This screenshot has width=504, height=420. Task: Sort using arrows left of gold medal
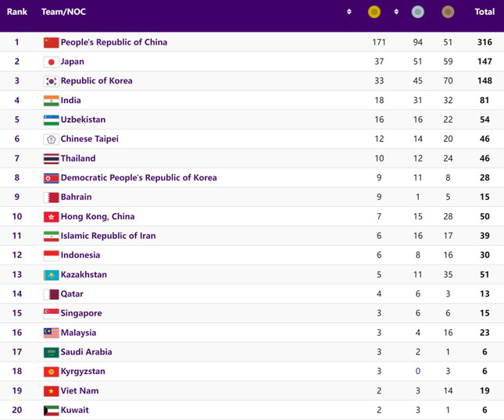point(349,12)
